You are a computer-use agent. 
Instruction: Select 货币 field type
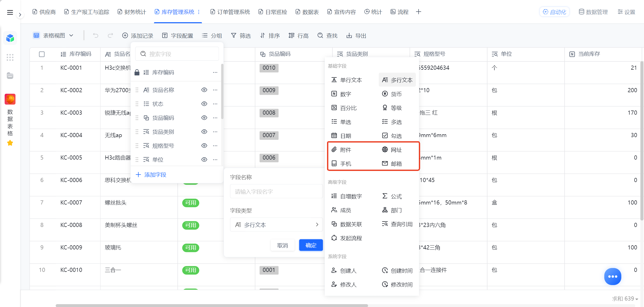tap(392, 94)
